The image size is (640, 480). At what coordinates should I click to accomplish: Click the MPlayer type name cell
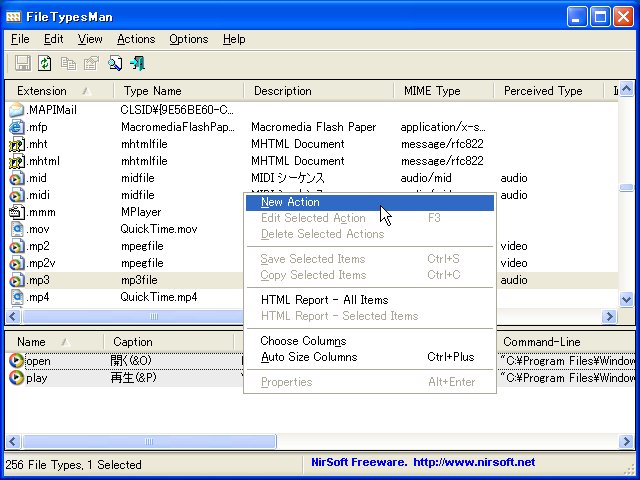(x=141, y=212)
